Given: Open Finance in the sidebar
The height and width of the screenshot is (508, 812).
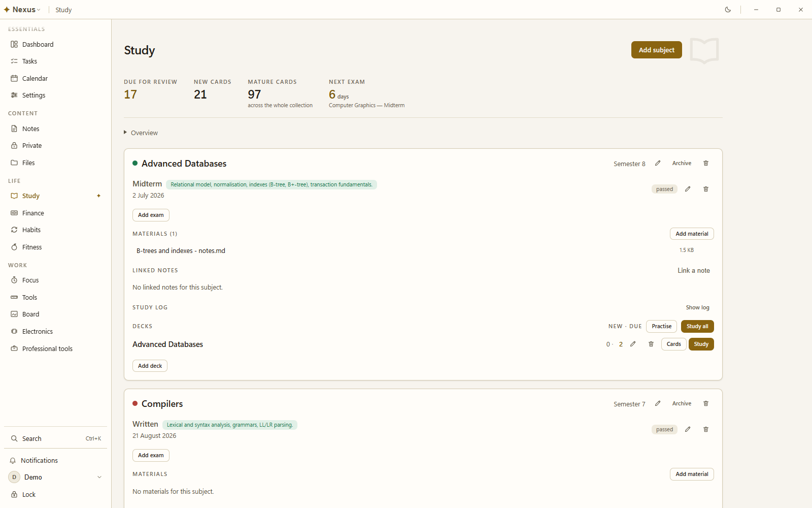Looking at the screenshot, I should (x=55, y=213).
